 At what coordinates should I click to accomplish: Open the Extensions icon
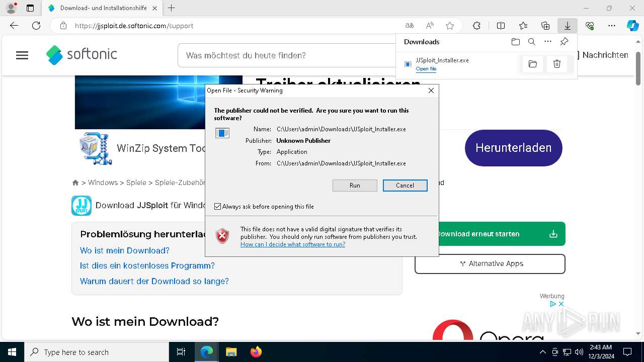476,26
